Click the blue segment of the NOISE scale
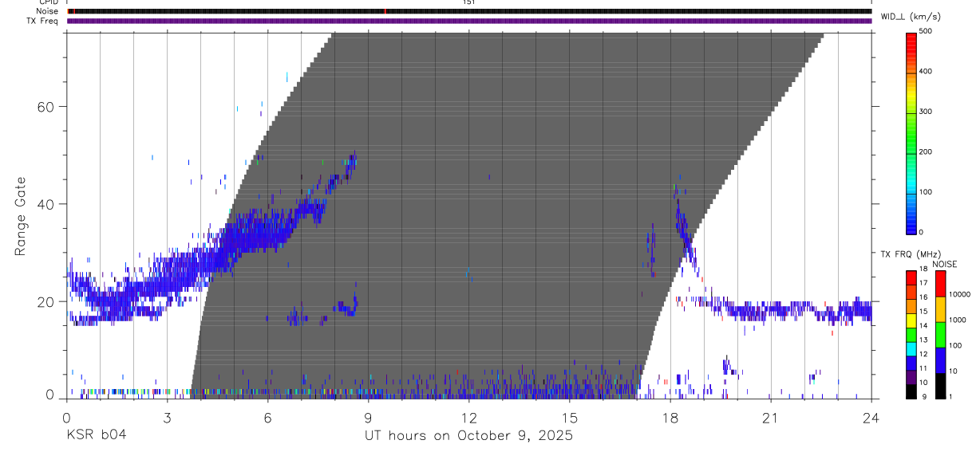The height and width of the screenshot is (452, 980). (940, 360)
